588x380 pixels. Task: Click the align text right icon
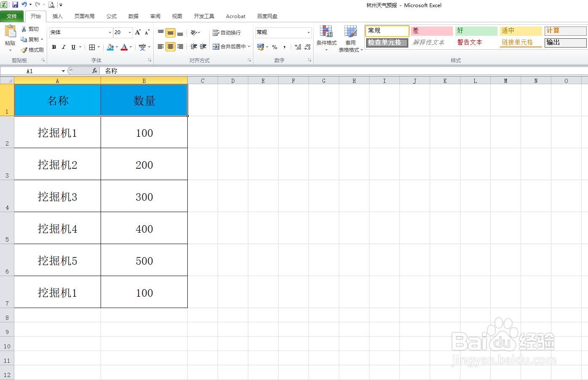coord(180,47)
